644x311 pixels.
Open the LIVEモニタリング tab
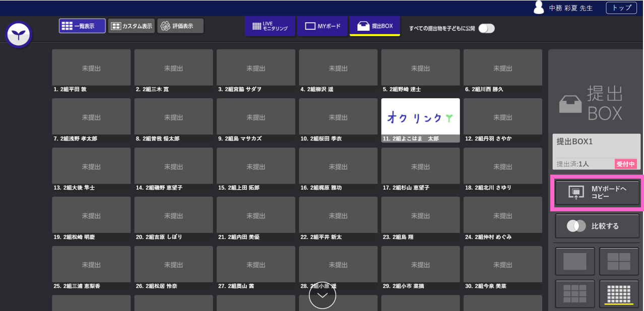[x=270, y=26]
